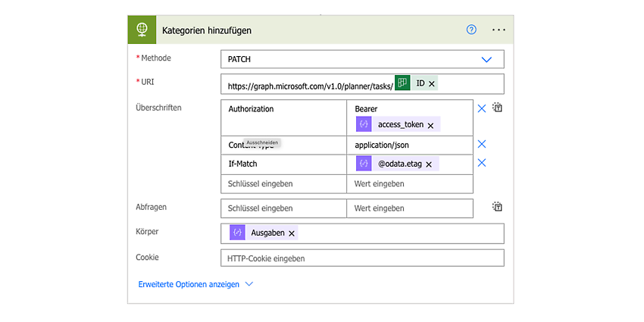Remove the ID token from URI
644x322 pixels.
431,84
